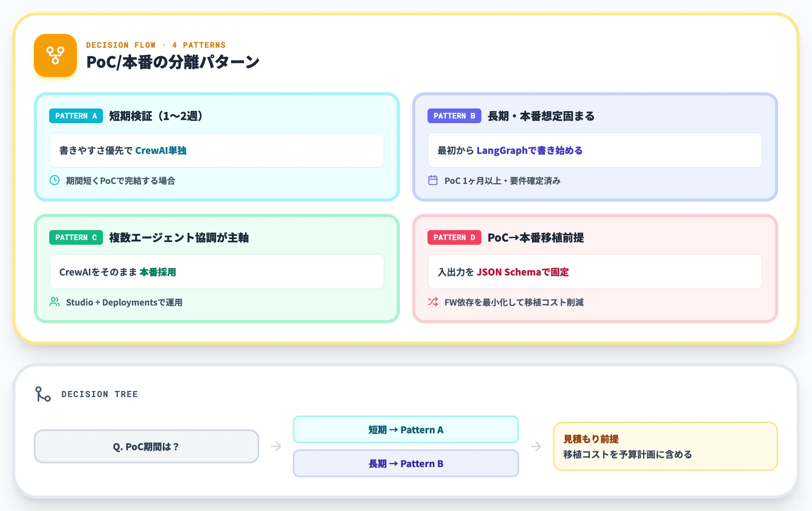Image resolution: width=812 pixels, height=511 pixels.
Task: Click the git branch icon next to DECISION TREE
Action: click(43, 394)
